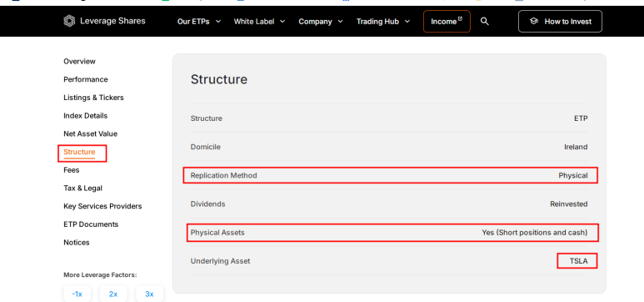
Task: Click the graduation cap icon in How to Invest
Action: coord(534,22)
